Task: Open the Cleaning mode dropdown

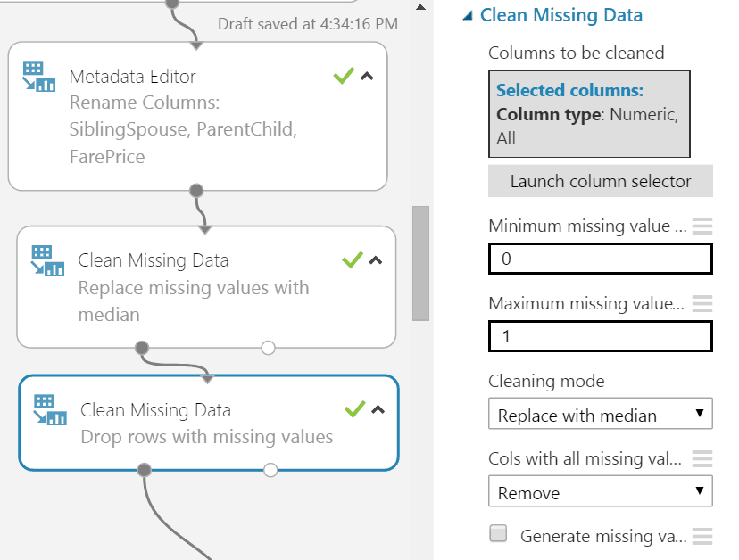Action: point(600,416)
